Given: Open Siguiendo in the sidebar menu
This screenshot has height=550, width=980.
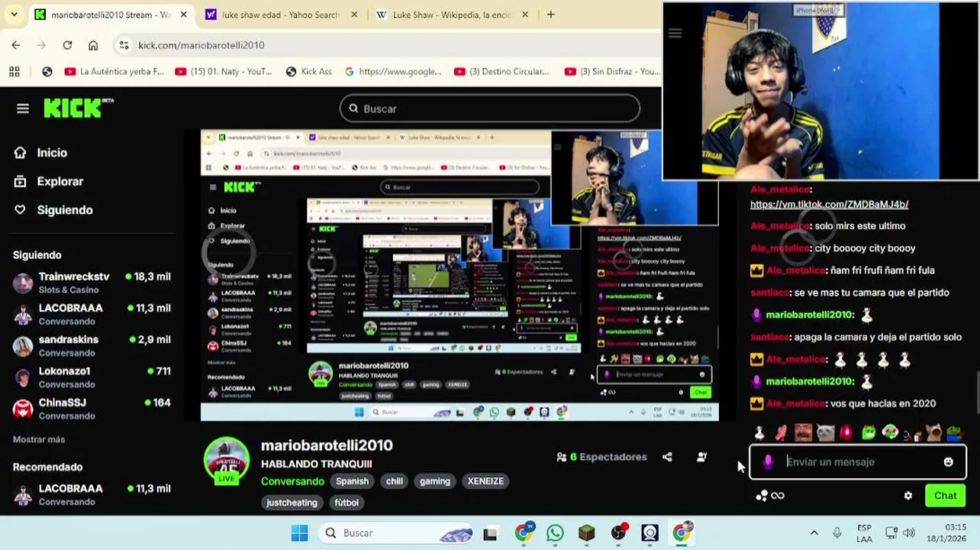Looking at the screenshot, I should 53,210.
